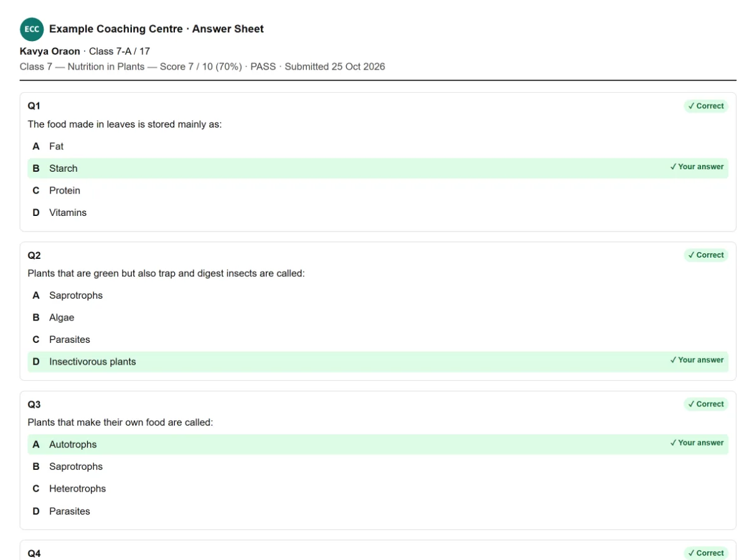This screenshot has height=560, width=747.
Task: Choose Saprotrophs in Q2
Action: coord(378,296)
